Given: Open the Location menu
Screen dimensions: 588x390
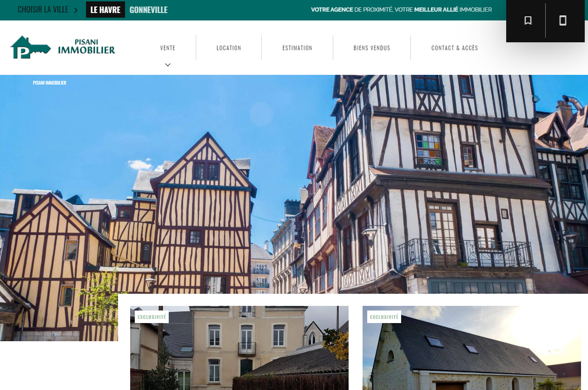Looking at the screenshot, I should click(229, 48).
